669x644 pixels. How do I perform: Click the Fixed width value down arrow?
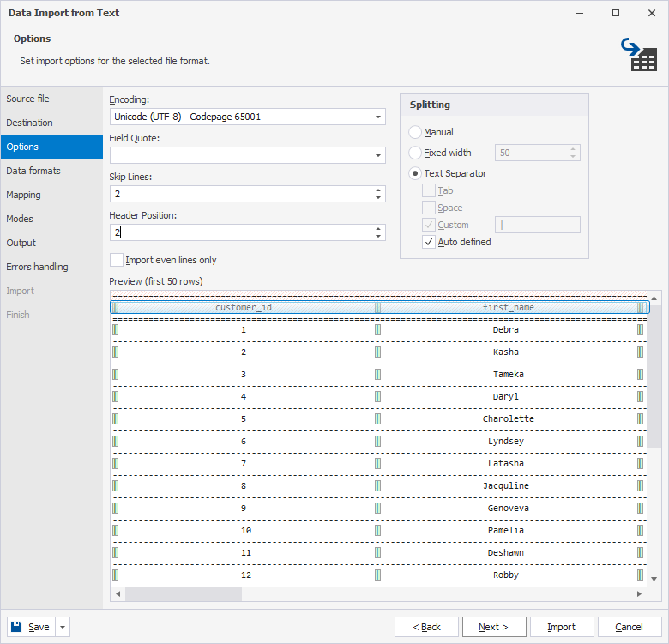point(573,157)
